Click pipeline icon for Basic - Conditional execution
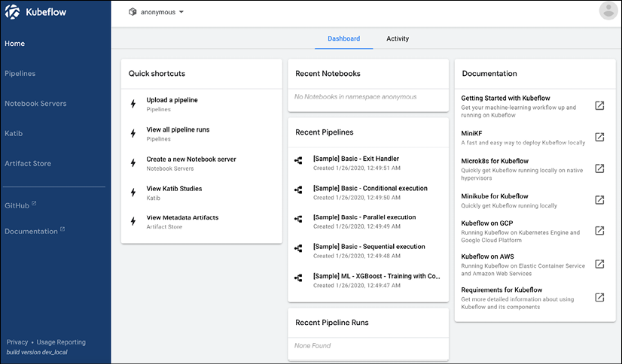This screenshot has height=364, width=622. 298,190
